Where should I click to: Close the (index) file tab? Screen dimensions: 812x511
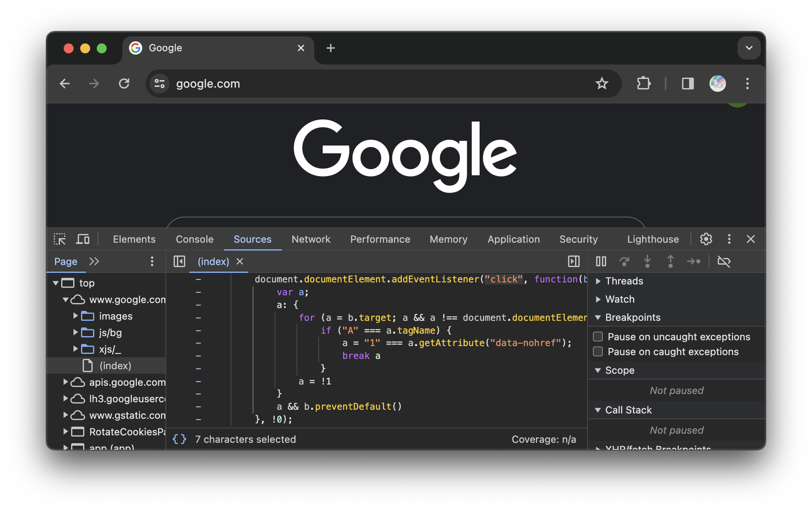click(x=240, y=261)
